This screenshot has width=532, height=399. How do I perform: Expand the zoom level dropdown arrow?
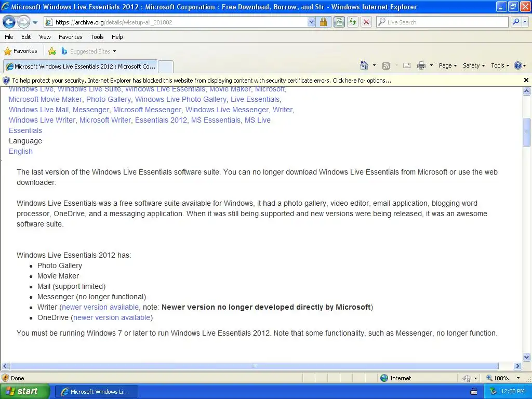point(518,378)
